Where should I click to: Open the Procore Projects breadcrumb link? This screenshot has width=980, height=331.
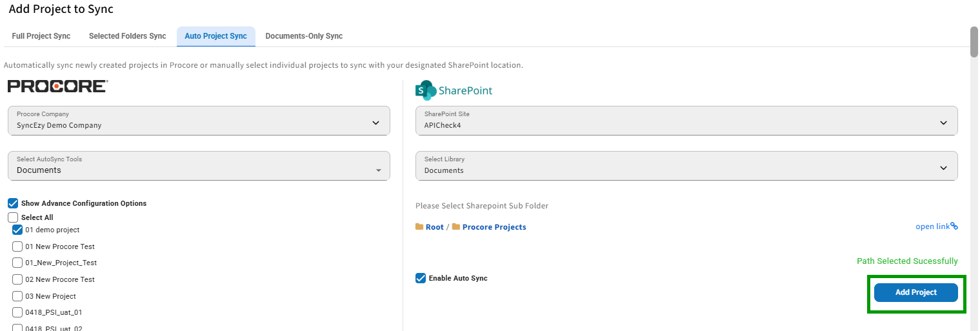point(494,227)
